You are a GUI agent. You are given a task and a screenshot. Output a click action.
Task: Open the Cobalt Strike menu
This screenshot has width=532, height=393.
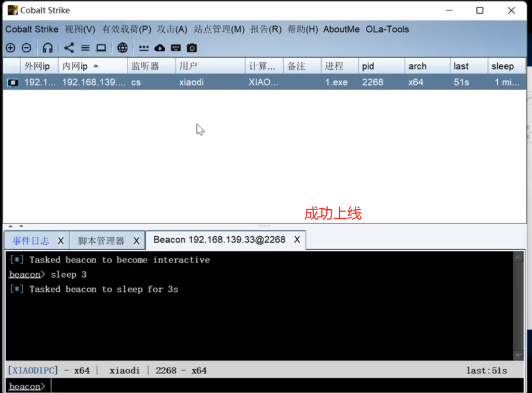32,30
